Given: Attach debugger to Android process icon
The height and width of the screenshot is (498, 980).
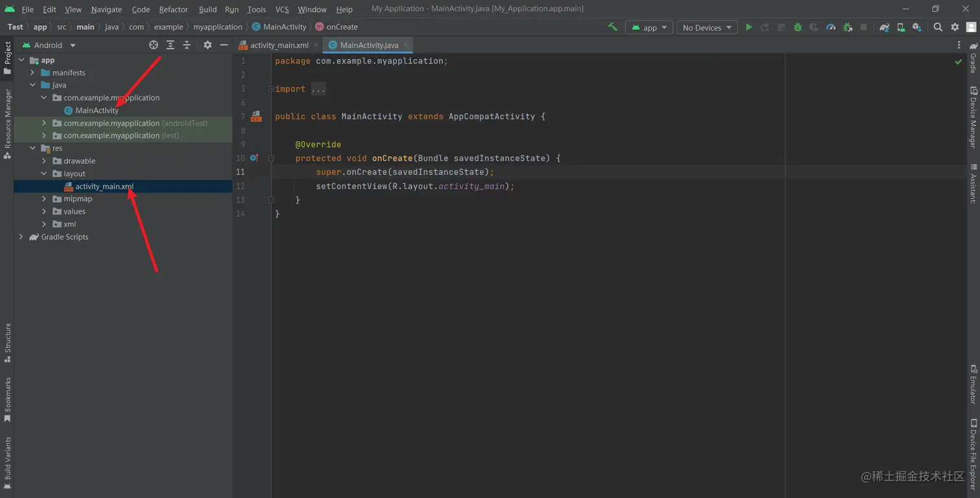Looking at the screenshot, I should [848, 27].
